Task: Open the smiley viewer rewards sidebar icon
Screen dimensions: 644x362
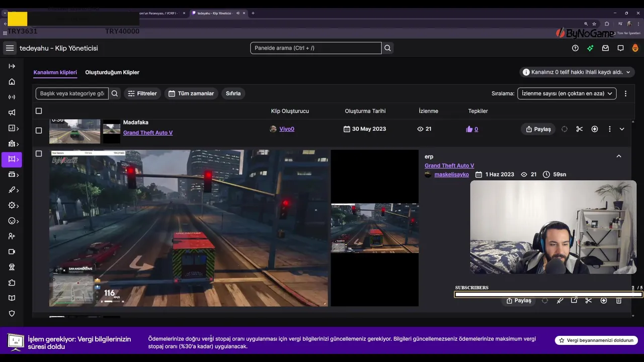Action: 12,221
